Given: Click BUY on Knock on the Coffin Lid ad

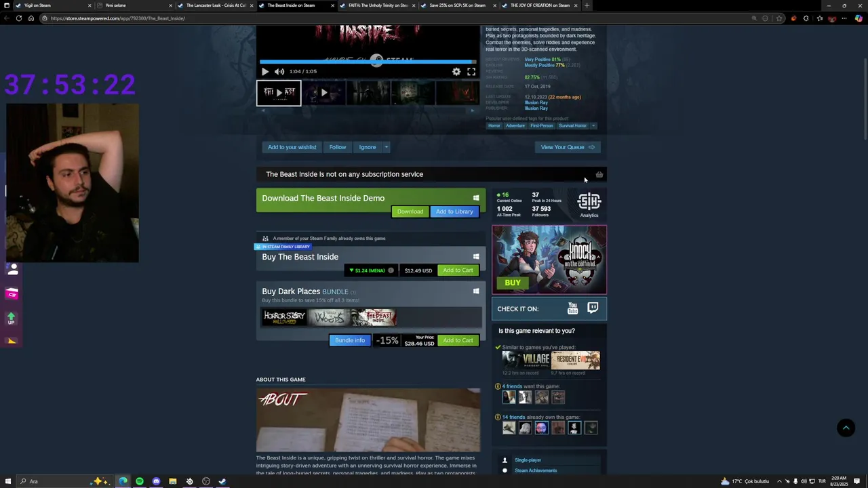Looking at the screenshot, I should 513,283.
